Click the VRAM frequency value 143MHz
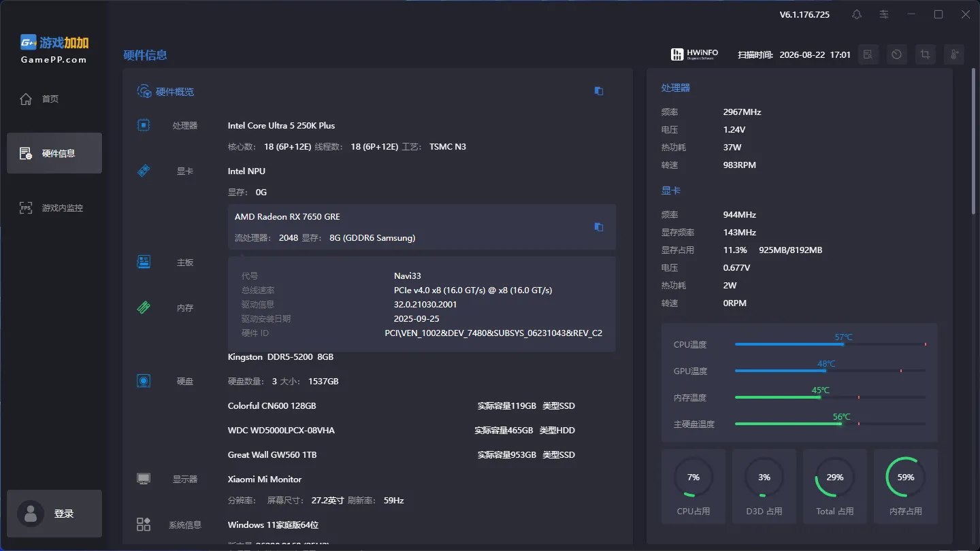This screenshot has height=551, width=980. point(740,233)
